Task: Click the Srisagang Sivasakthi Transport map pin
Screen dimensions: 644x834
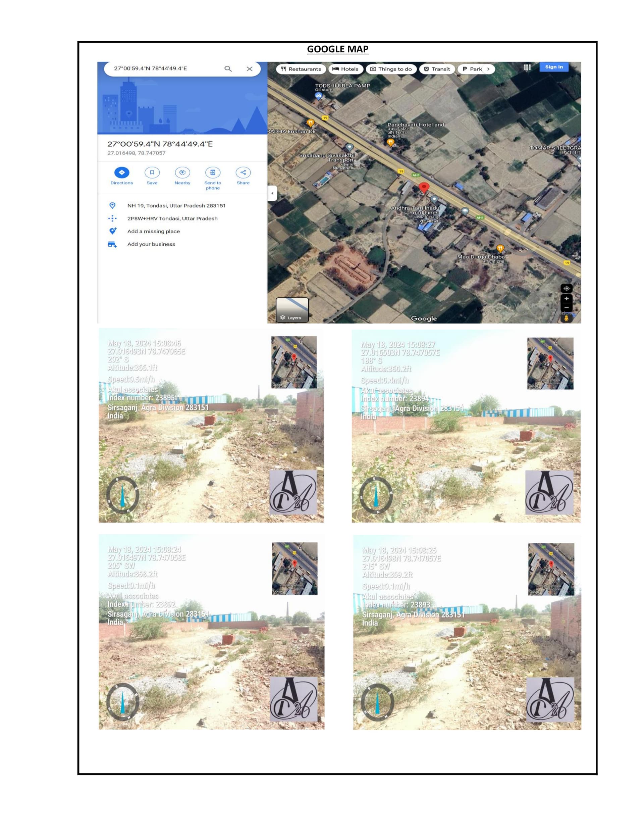Action: tap(349, 147)
